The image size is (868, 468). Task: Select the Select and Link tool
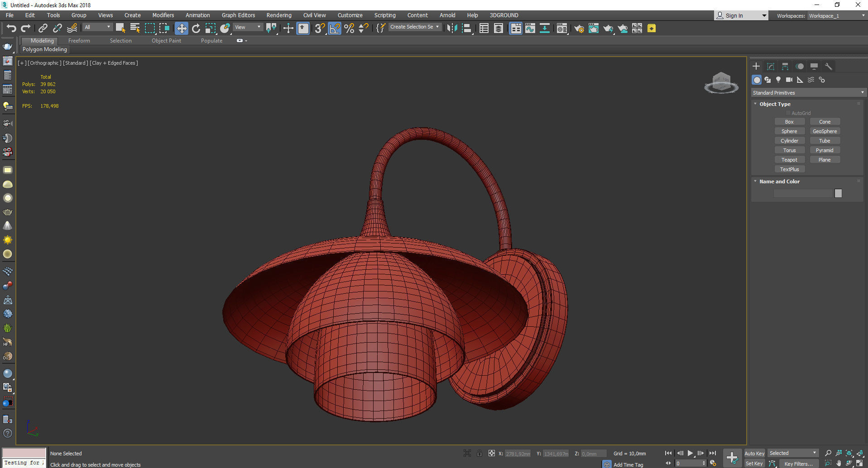[43, 28]
